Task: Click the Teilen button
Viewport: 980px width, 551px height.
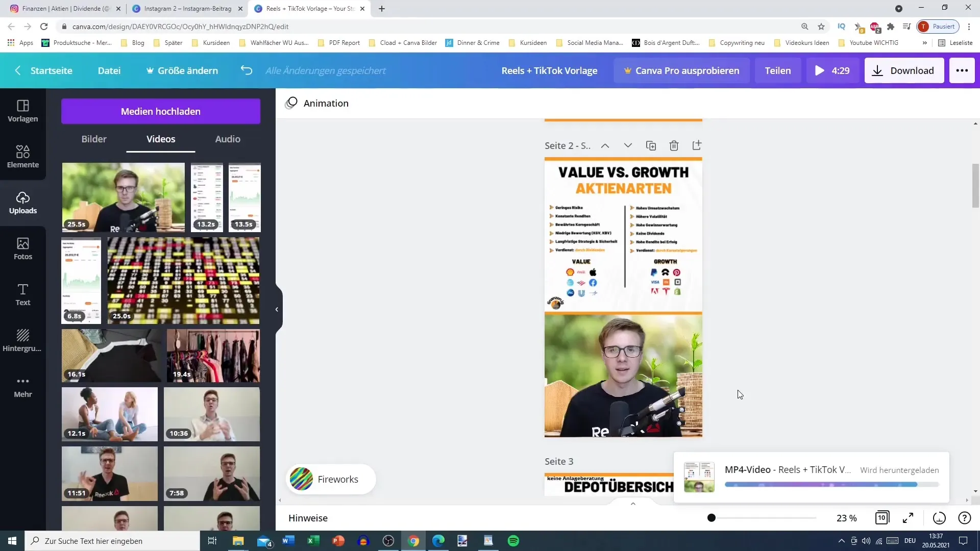Action: point(778,70)
